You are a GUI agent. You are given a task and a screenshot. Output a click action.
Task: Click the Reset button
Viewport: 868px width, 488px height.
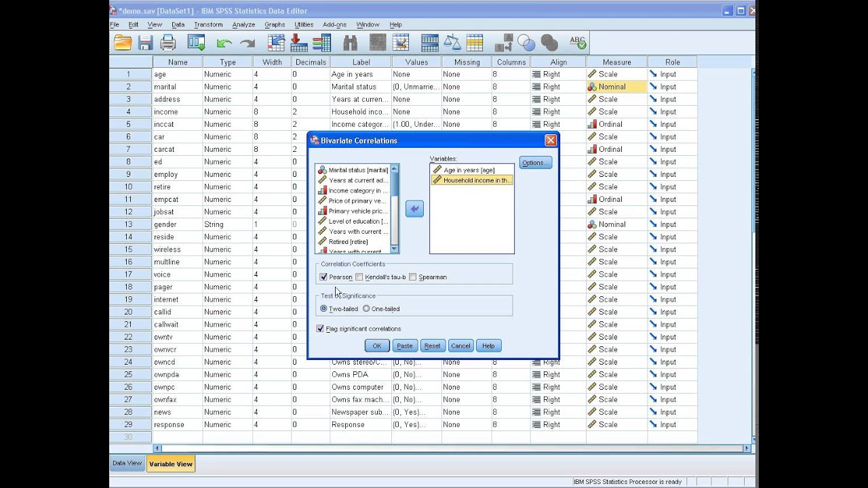click(x=433, y=346)
